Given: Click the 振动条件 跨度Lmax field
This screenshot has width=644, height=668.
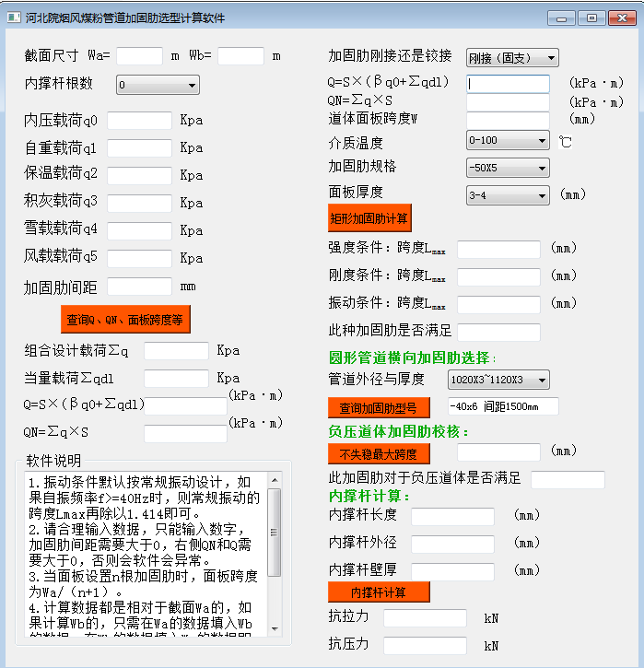Looking at the screenshot, I should 498,305.
